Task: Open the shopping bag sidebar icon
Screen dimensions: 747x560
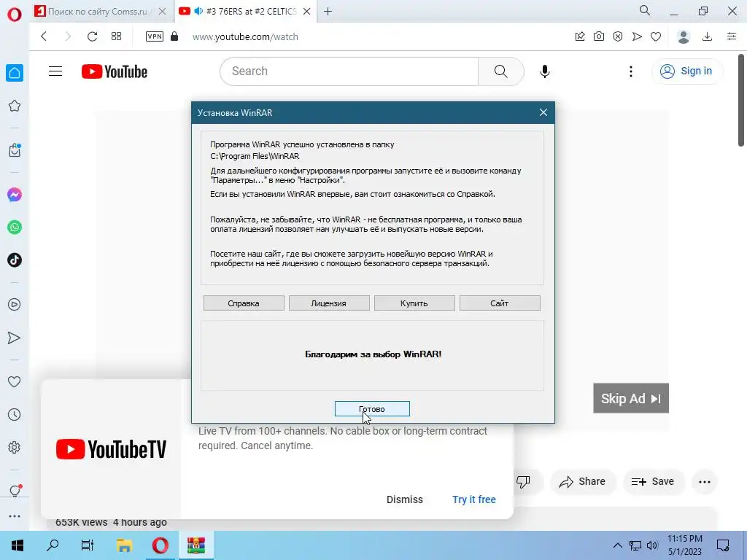Action: (15, 150)
